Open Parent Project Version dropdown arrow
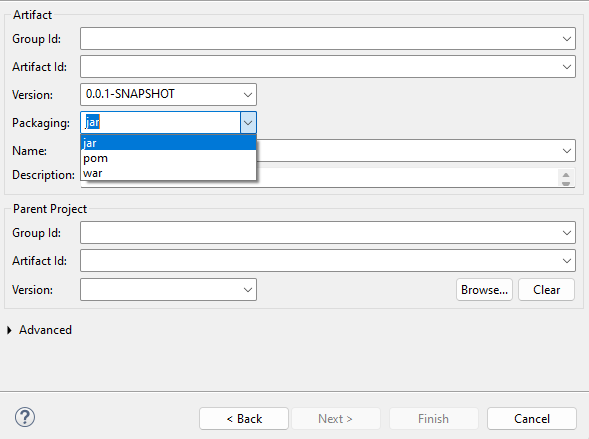Image resolution: width=589 pixels, height=439 pixels. pos(248,290)
